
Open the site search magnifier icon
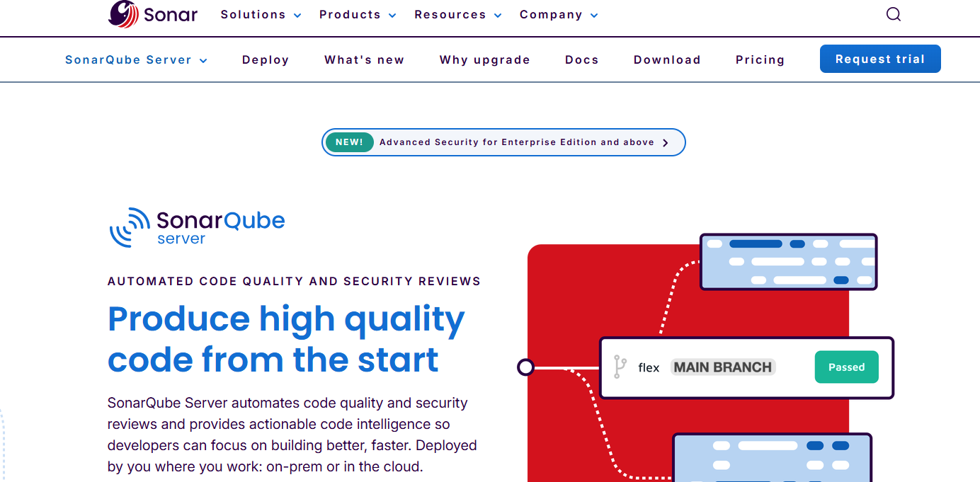894,14
